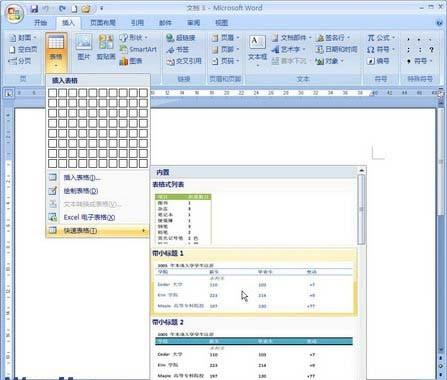The width and height of the screenshot is (447, 380).
Task: Click the Office button
Action: coord(15,14)
